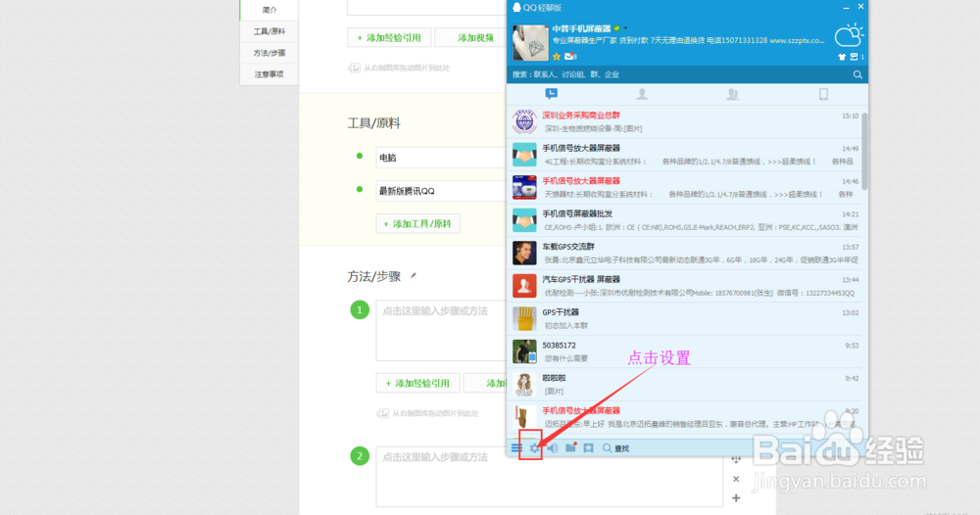
Task: Open the QQ file folder icon
Action: [x=570, y=447]
